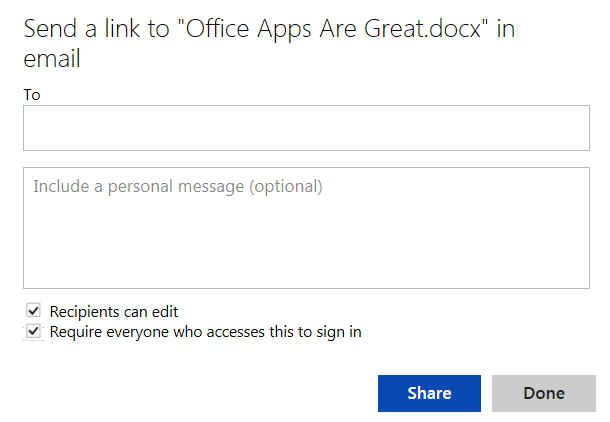Screen dimensions: 610x422
Task: Click the "Include a personal message" placeholder
Action: (178, 186)
